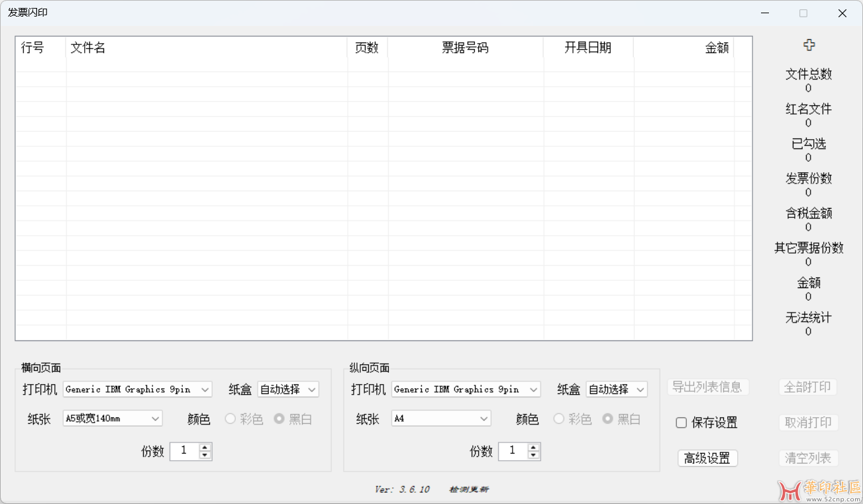The width and height of the screenshot is (863, 504).
Task: Click the 金额 column header
Action: [684, 48]
